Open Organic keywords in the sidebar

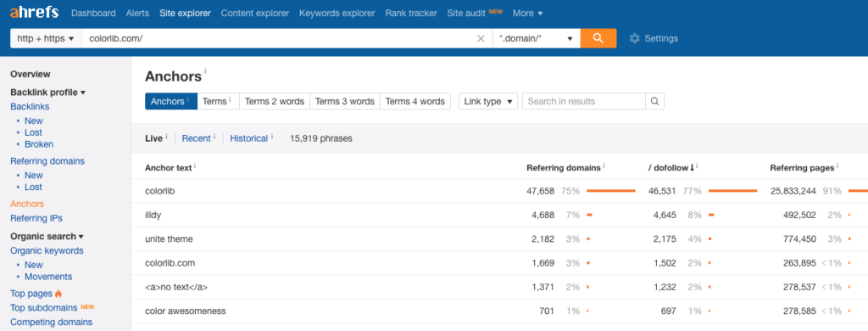click(47, 250)
